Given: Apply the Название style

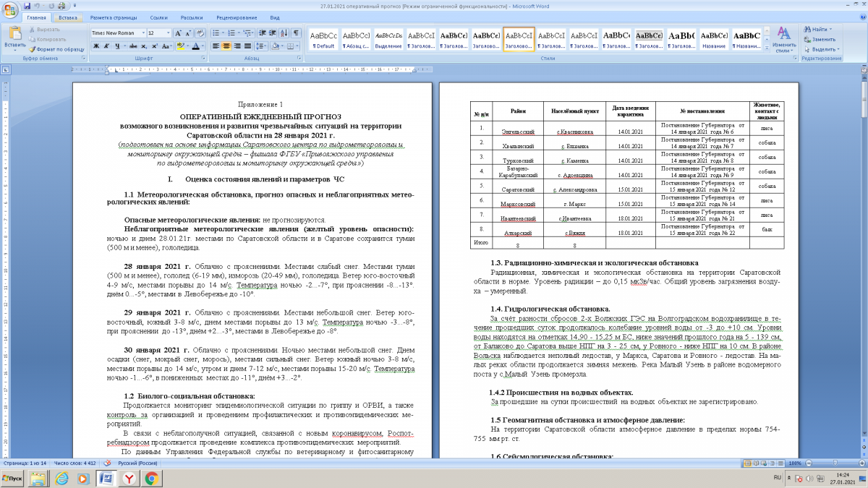Looking at the screenshot, I should pyautogui.click(x=714, y=39).
